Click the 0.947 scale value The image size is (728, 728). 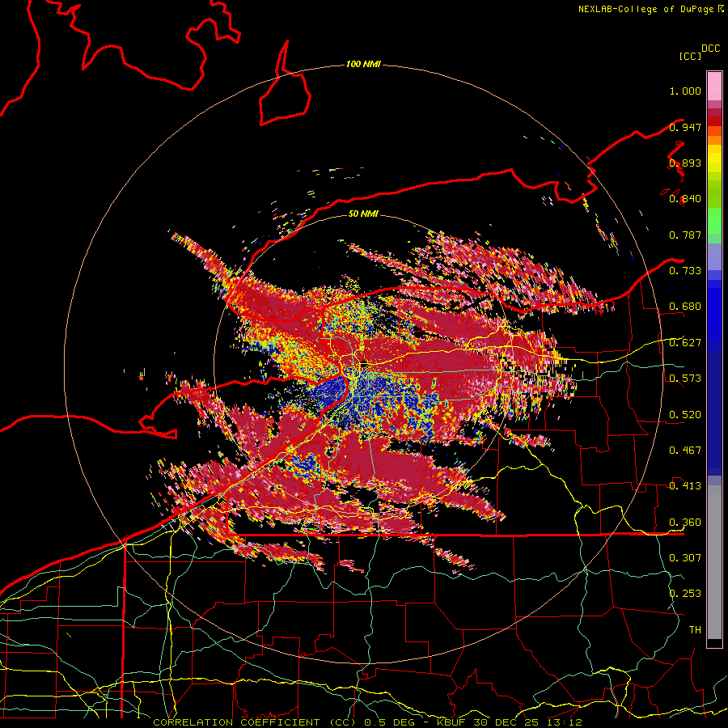pyautogui.click(x=685, y=127)
